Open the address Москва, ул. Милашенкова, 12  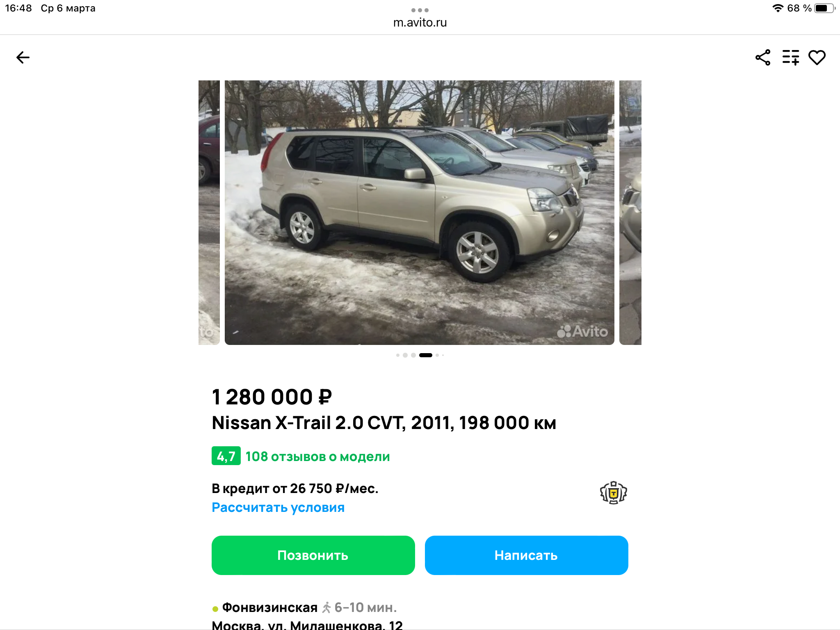point(307,625)
